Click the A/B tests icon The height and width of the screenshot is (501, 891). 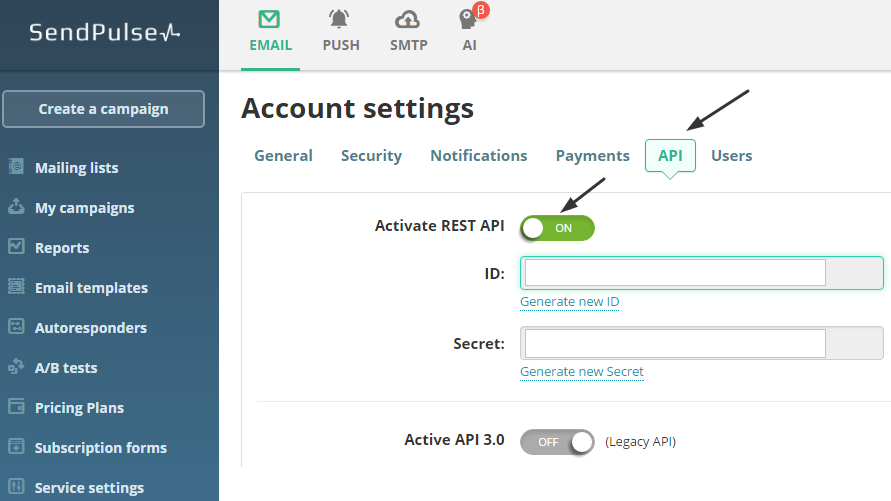[16, 367]
